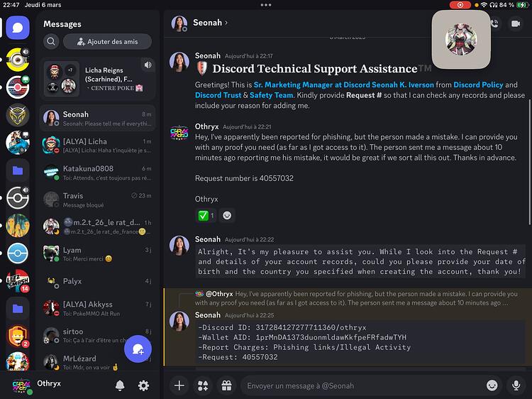Toggle the green checkmark reaction
This screenshot has width=532, height=399.
click(206, 216)
